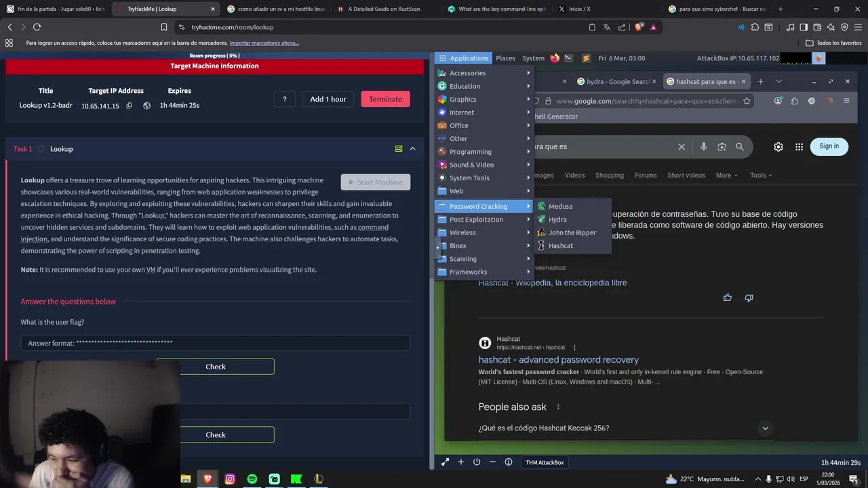Toggle AttackBox fullscreen view icon

tap(445, 462)
